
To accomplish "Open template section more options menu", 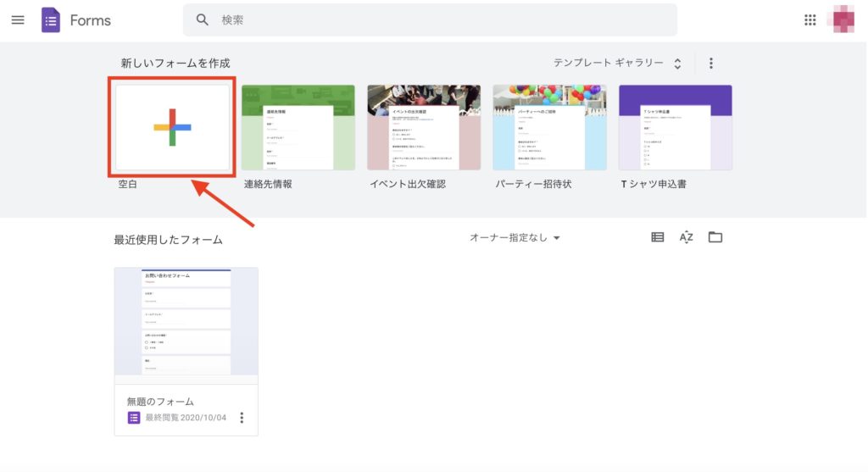I will click(711, 63).
